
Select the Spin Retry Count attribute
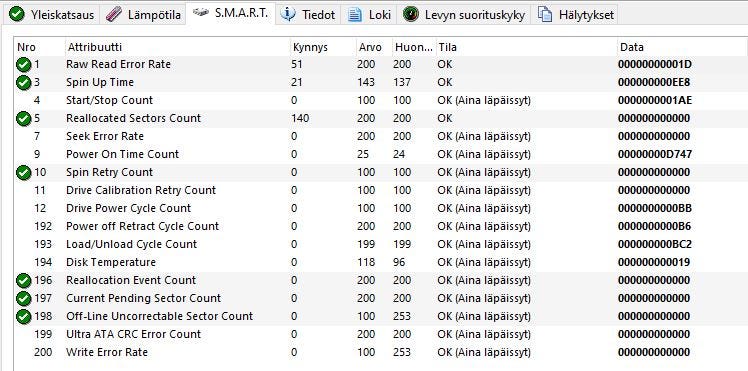coord(109,172)
